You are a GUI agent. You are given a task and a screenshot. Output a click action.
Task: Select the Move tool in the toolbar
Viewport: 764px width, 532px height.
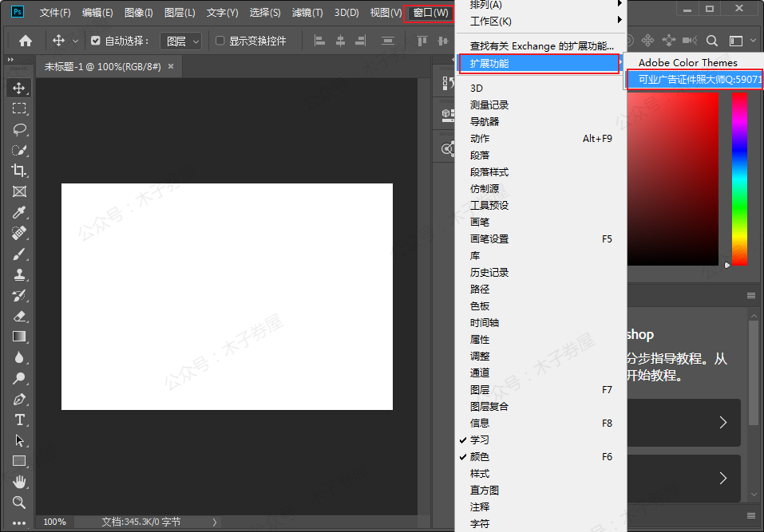point(19,88)
